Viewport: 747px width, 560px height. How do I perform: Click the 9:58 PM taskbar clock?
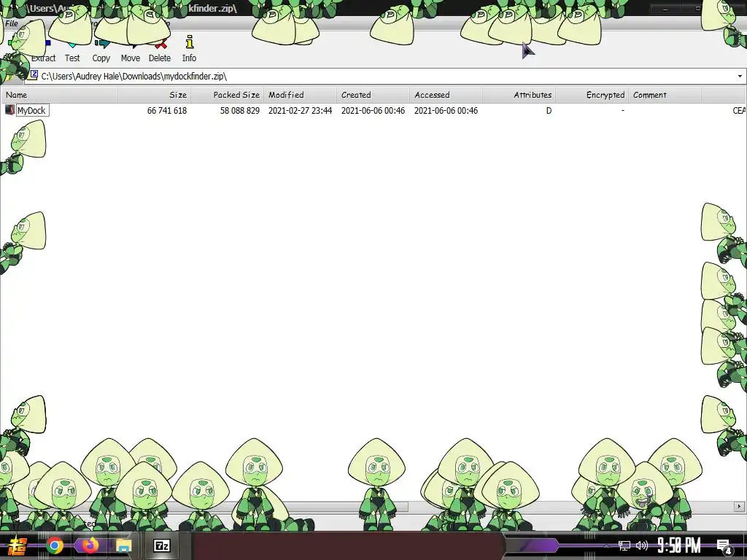(678, 545)
